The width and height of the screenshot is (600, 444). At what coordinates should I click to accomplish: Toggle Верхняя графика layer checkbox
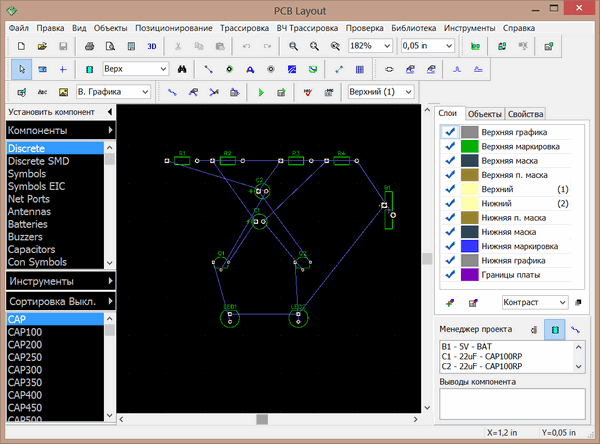[x=450, y=132]
